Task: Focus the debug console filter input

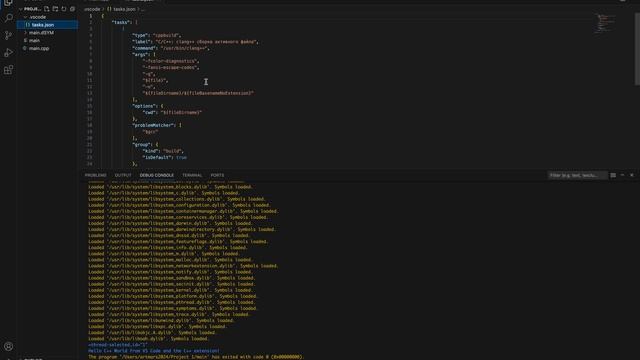Action: (577, 175)
